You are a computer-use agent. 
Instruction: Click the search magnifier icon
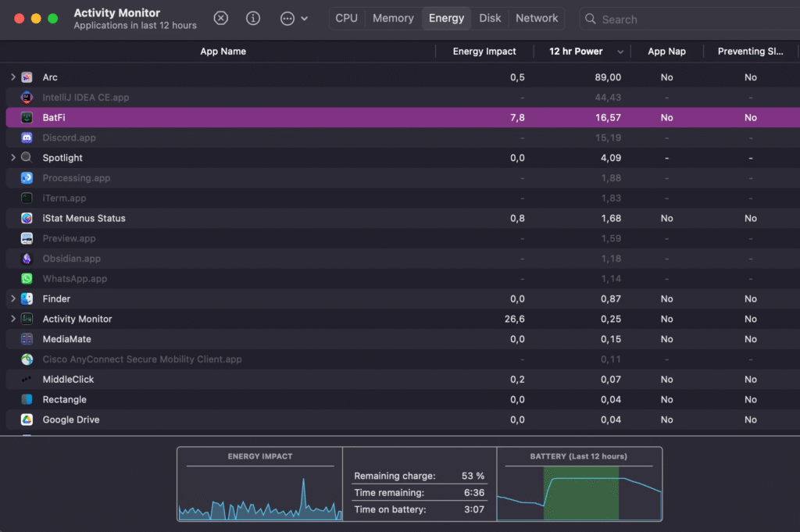tap(591, 19)
